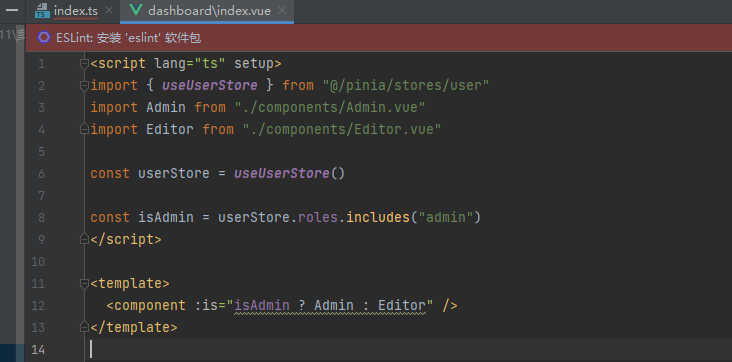Click the isAdmin variable on line 8
Viewport: 732px width, 362px height.
click(166, 217)
